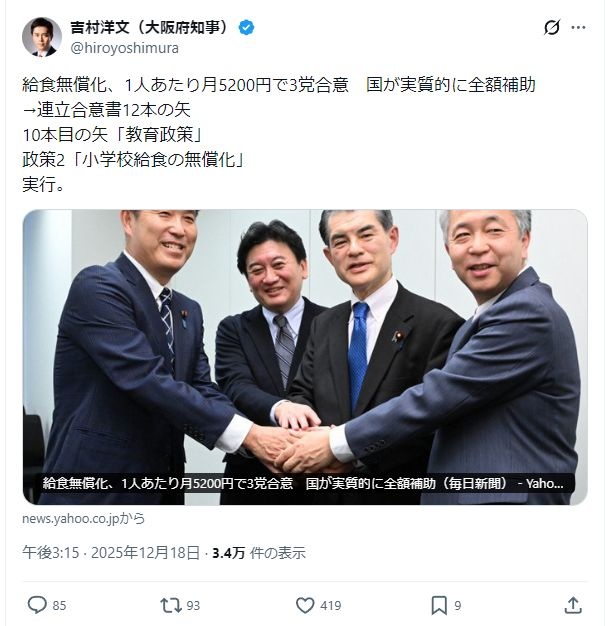Open the profile avatar photo
This screenshot has height=626, width=605.
tap(42, 37)
